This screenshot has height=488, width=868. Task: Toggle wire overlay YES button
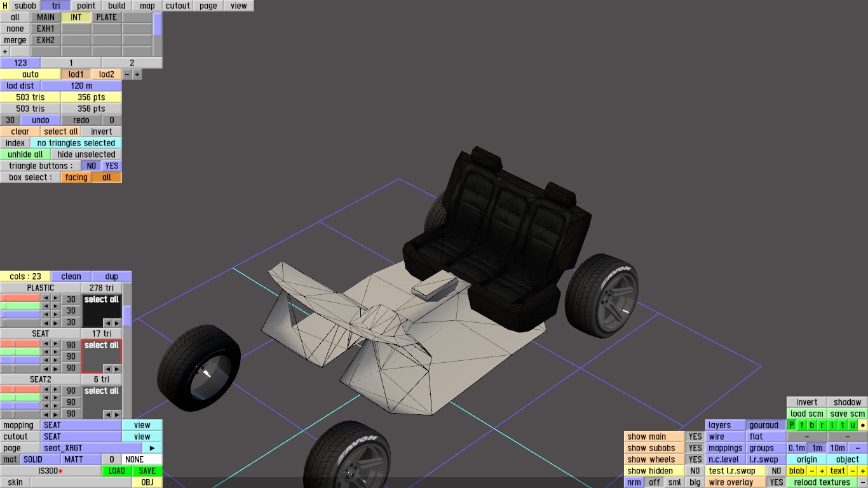coord(776,482)
